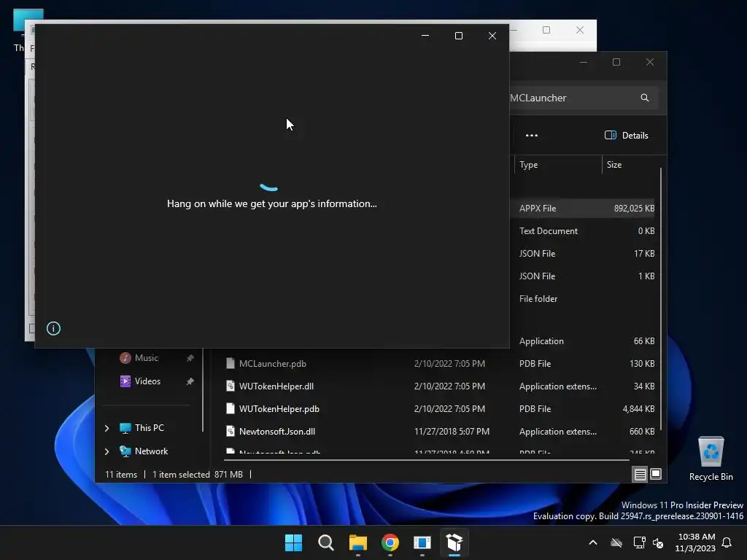Click the MCLauncher.pdb file icon
Viewport: 747px width, 560px height.
click(x=230, y=363)
